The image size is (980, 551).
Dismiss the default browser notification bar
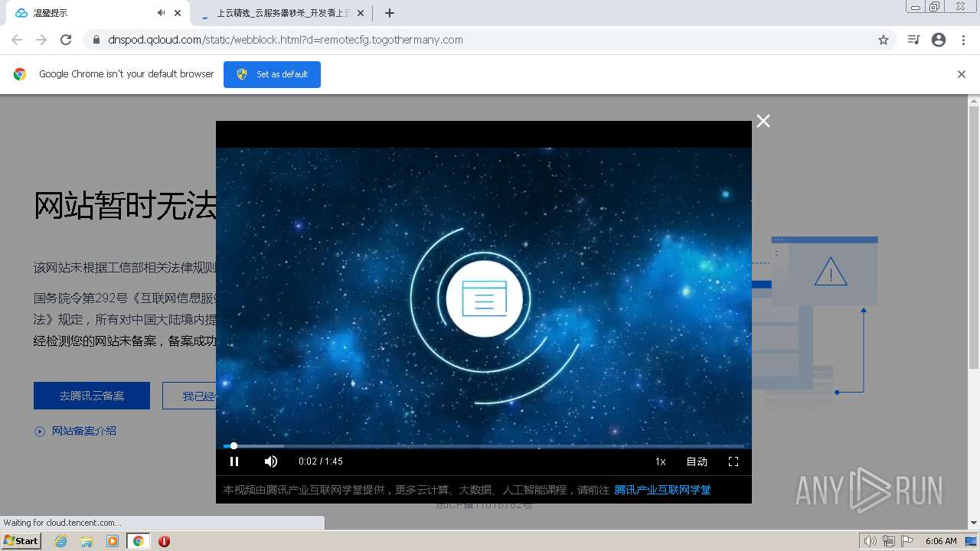coord(962,74)
